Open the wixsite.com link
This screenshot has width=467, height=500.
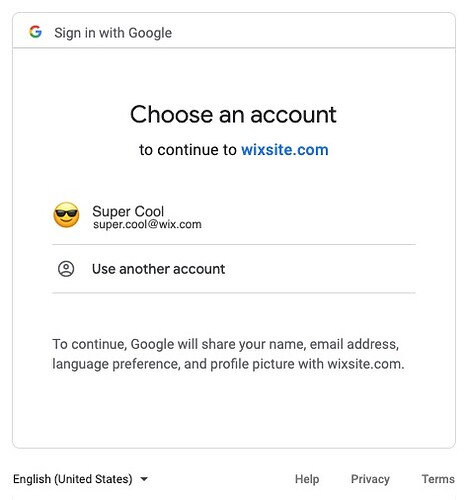285,150
